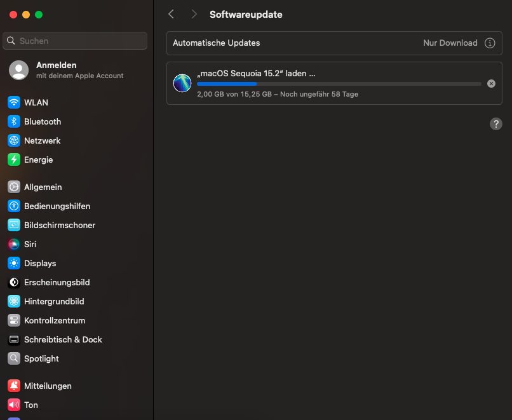Select Displays label in sidebar
The height and width of the screenshot is (420, 512).
(x=40, y=263)
